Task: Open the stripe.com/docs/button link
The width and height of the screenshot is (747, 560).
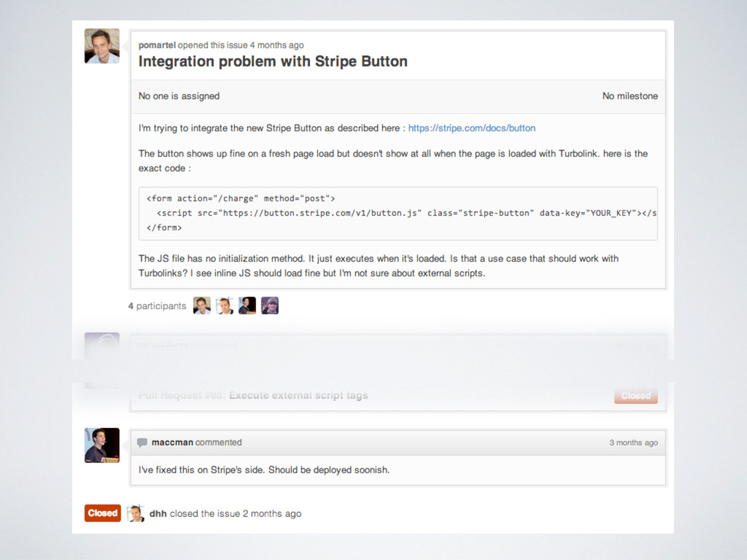Action: (x=472, y=128)
